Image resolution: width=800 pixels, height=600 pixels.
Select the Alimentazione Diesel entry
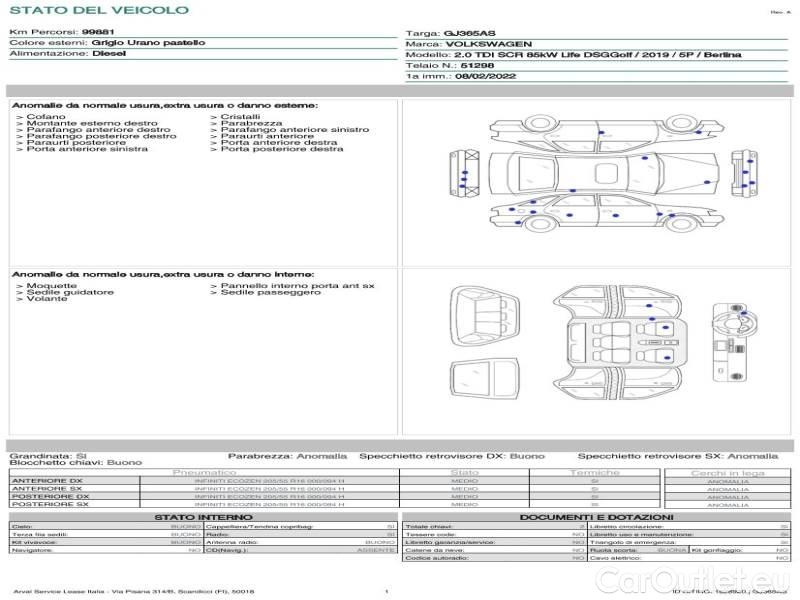pyautogui.click(x=67, y=54)
